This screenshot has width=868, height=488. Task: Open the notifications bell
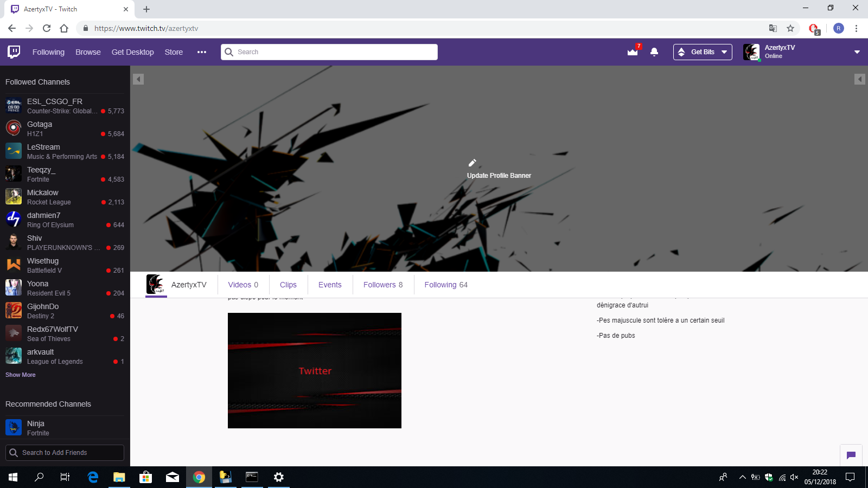(654, 52)
